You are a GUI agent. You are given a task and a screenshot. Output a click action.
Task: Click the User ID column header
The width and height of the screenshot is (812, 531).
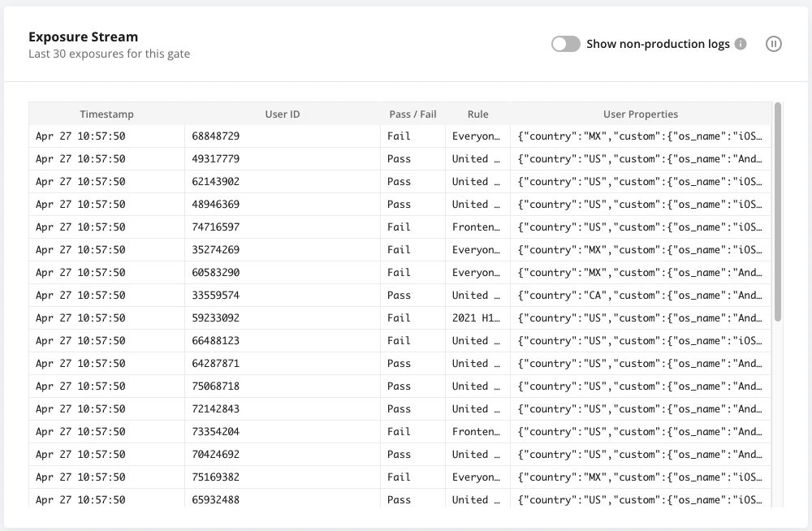click(283, 114)
